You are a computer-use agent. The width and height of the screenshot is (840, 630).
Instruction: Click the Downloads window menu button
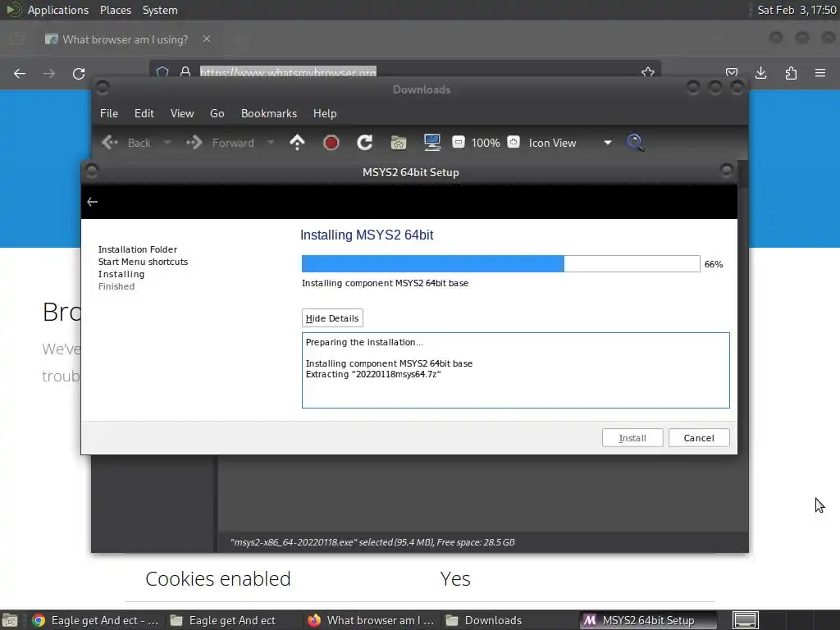point(103,87)
